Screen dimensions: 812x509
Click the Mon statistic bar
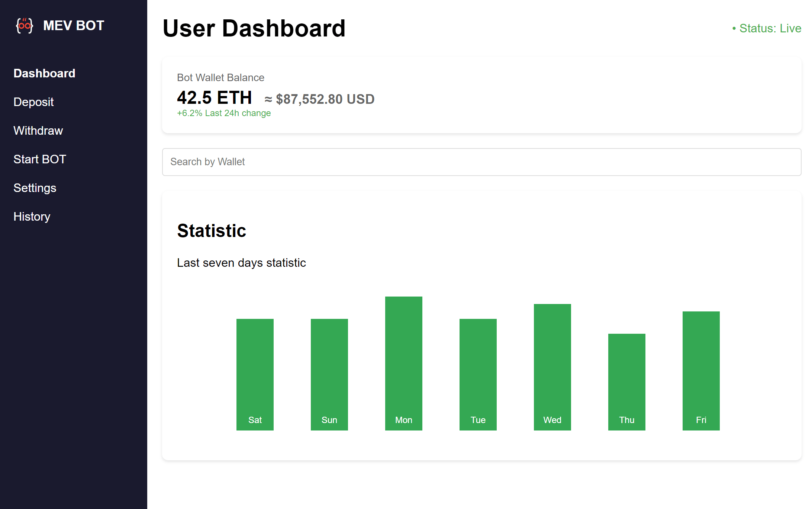pyautogui.click(x=404, y=364)
